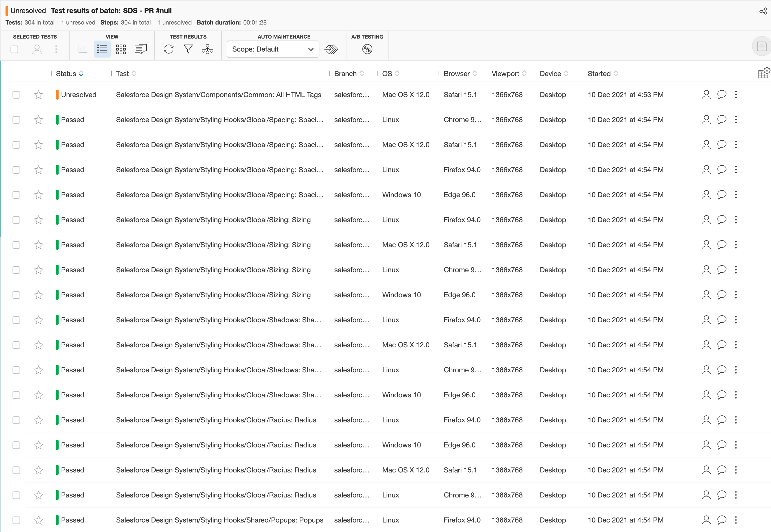Open the All HTML Tags test result

[219, 95]
